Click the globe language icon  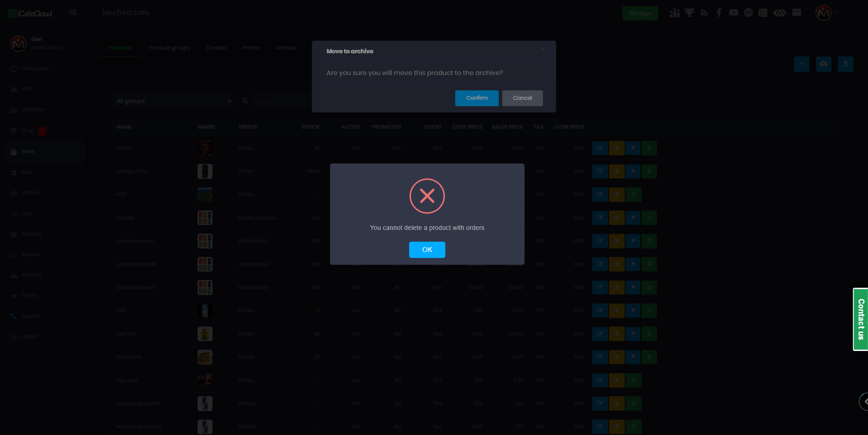click(x=748, y=13)
